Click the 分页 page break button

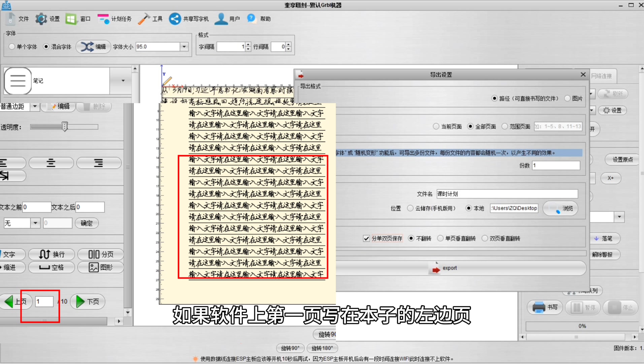pyautogui.click(x=101, y=254)
